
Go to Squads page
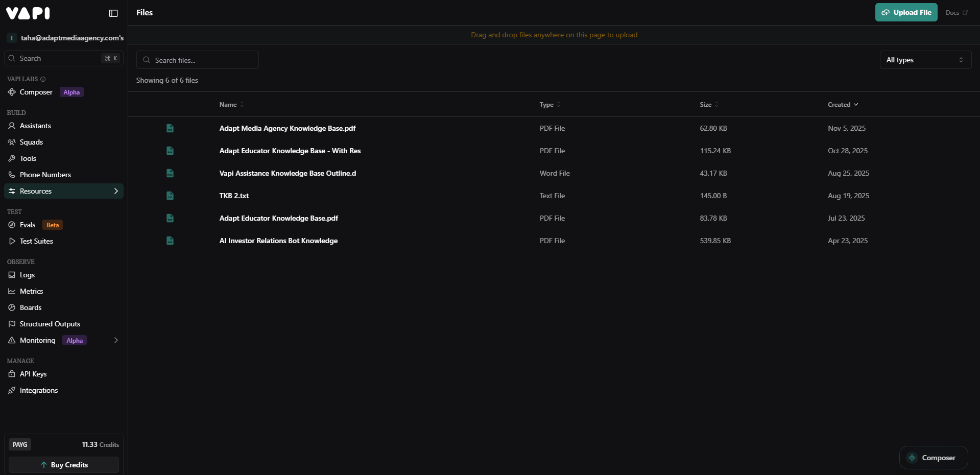pos(64,142)
